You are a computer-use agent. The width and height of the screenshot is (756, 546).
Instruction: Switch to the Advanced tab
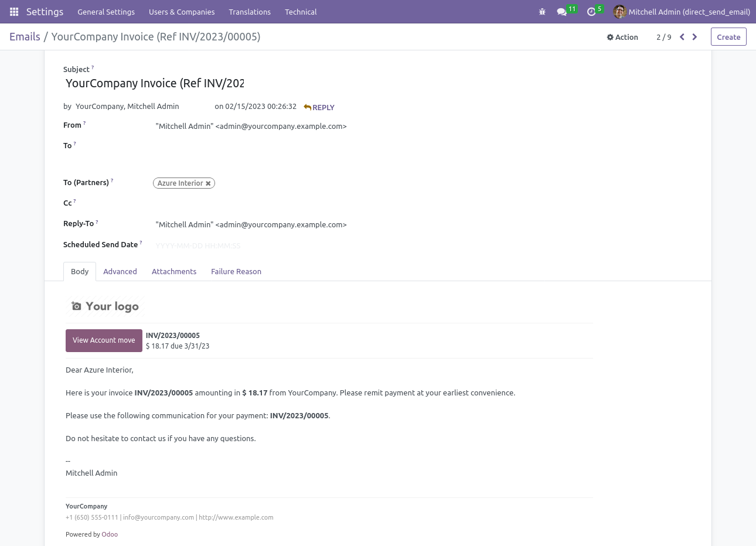coord(120,271)
